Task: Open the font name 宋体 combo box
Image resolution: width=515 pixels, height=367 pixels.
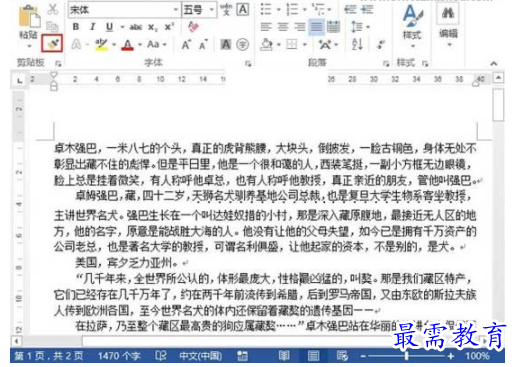Action: 124,10
